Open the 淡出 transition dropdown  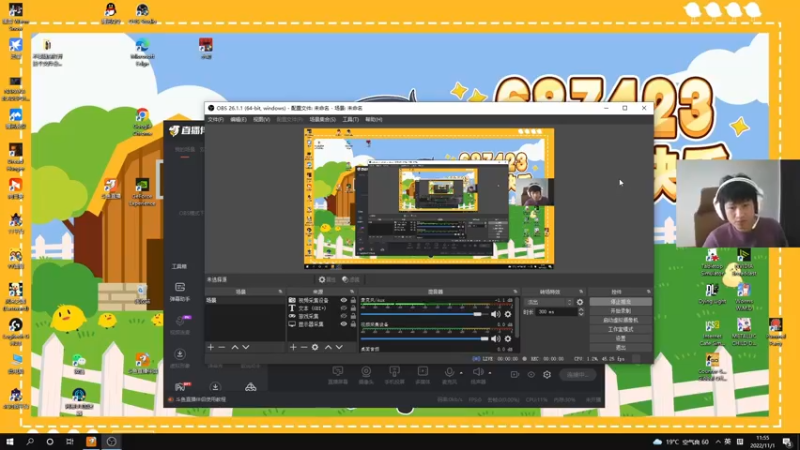point(549,302)
